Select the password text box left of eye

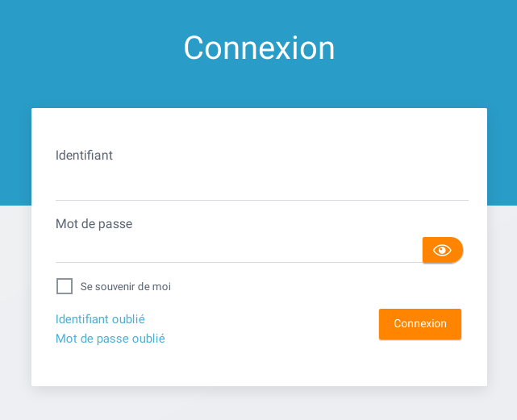(239, 250)
